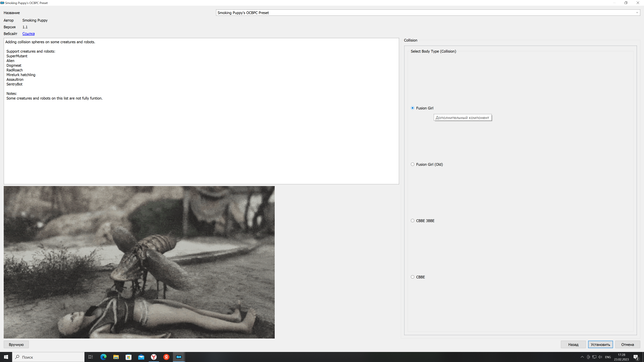This screenshot has width=644, height=362.
Task: Pick the CBBE body type
Action: [x=413, y=277]
